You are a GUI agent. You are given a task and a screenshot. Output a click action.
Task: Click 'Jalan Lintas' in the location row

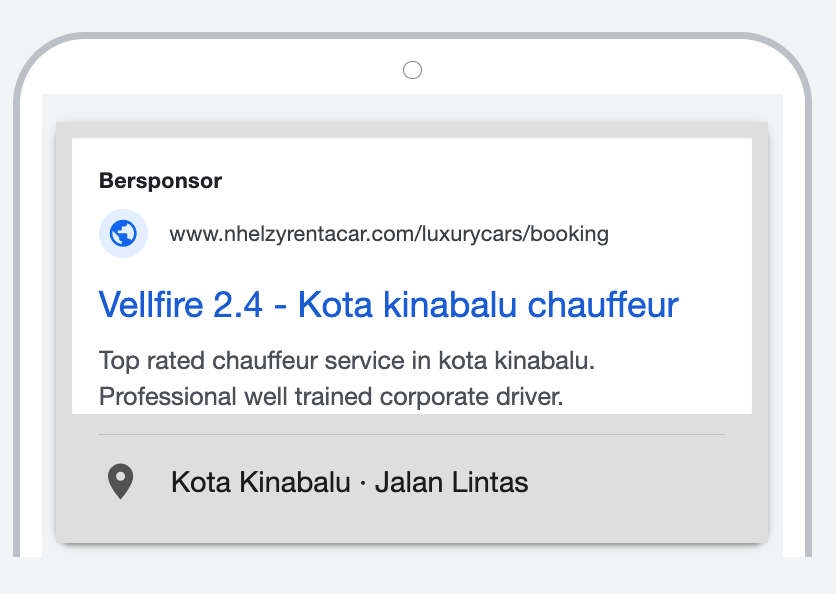coord(451,483)
